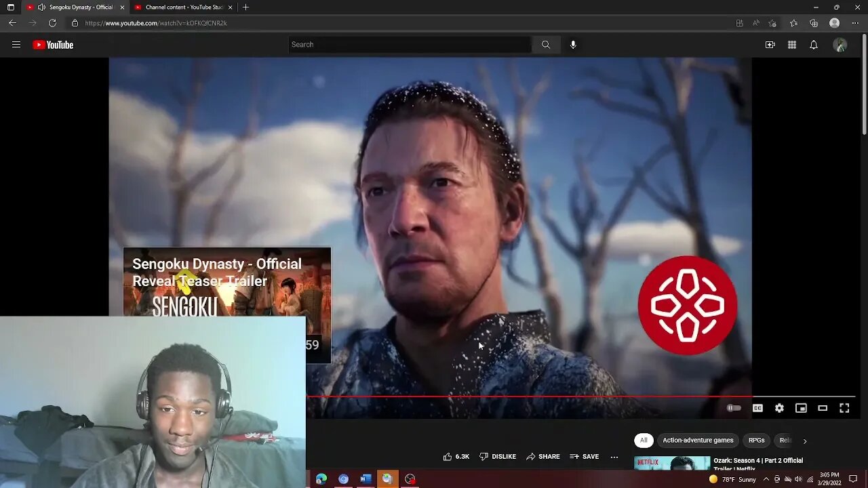Open the Create video camera icon
The image size is (868, 488).
tap(770, 45)
